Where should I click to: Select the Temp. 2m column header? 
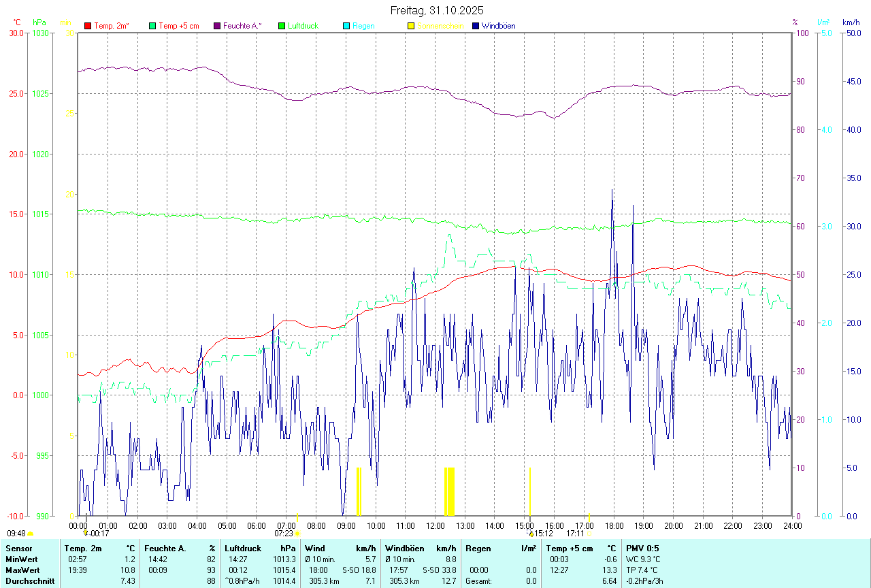coord(83,549)
